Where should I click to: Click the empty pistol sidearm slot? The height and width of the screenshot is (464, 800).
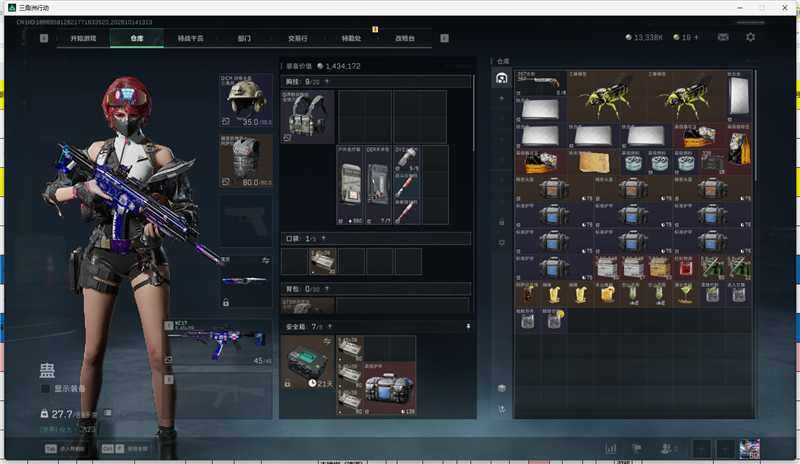(x=245, y=221)
